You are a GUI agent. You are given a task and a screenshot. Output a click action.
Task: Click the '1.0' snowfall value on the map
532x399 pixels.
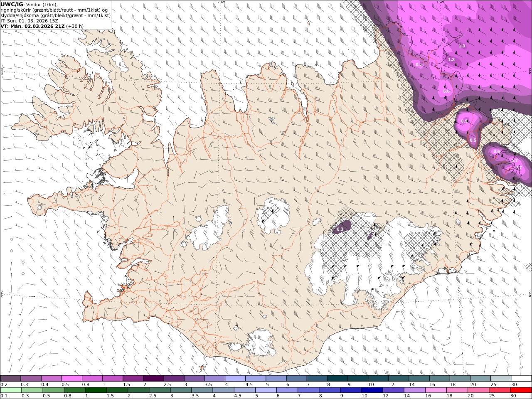click(462, 46)
